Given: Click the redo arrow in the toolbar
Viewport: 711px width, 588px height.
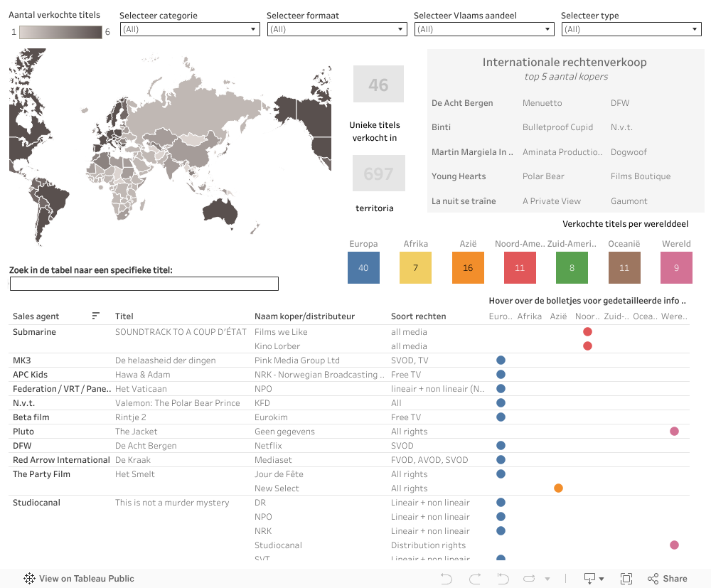Looking at the screenshot, I should (475, 579).
